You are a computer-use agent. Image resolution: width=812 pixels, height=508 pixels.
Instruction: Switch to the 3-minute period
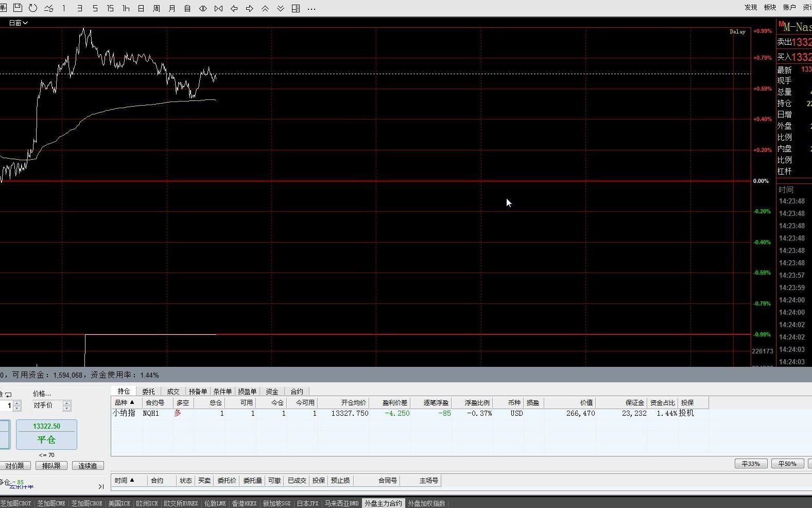(x=79, y=8)
